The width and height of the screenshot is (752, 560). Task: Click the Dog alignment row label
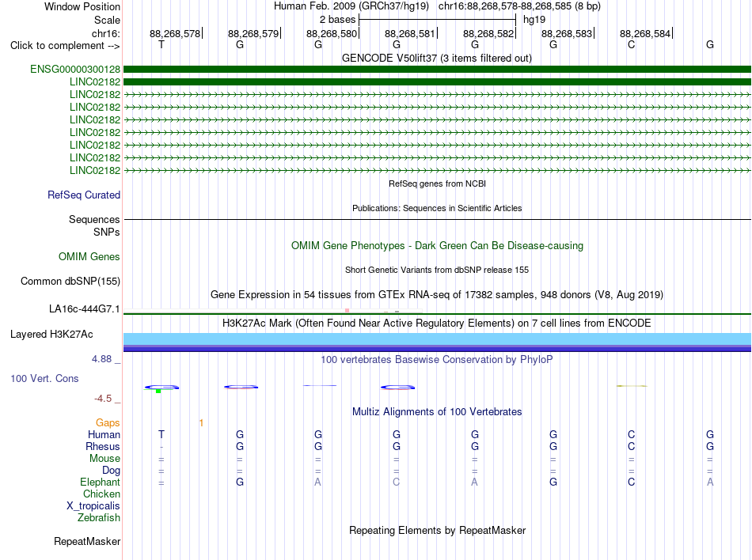click(112, 471)
